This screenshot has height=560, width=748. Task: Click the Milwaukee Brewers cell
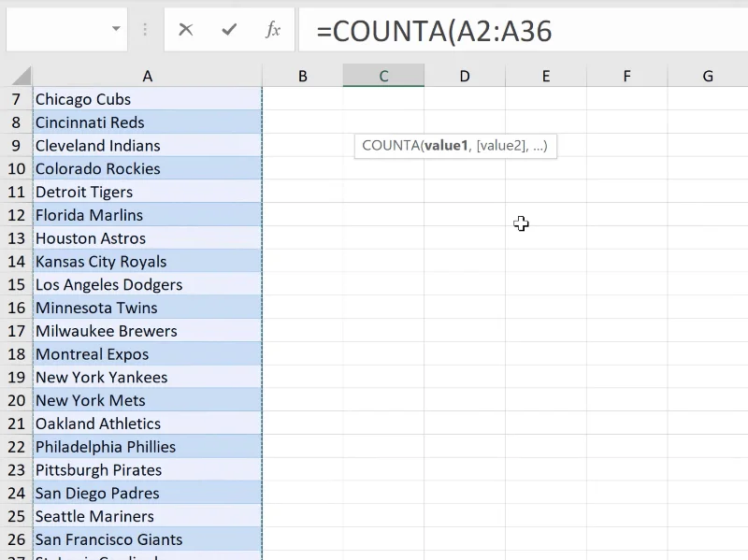tap(148, 331)
